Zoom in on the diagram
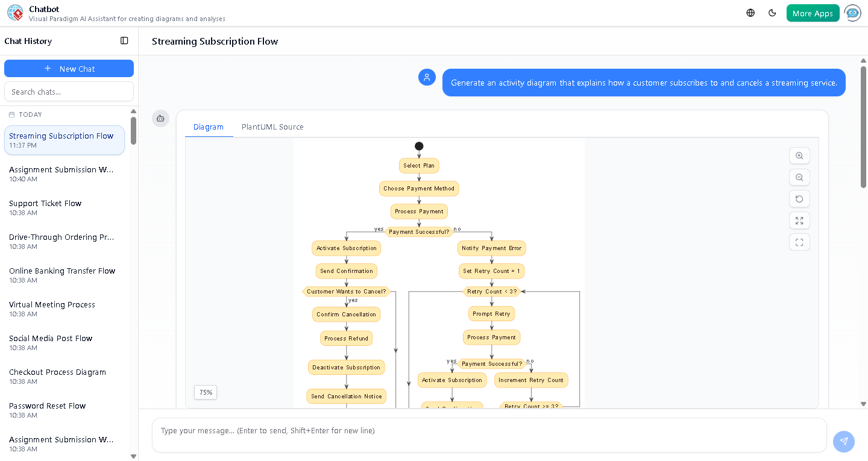Screen dimensions: 868x461 click(799, 155)
